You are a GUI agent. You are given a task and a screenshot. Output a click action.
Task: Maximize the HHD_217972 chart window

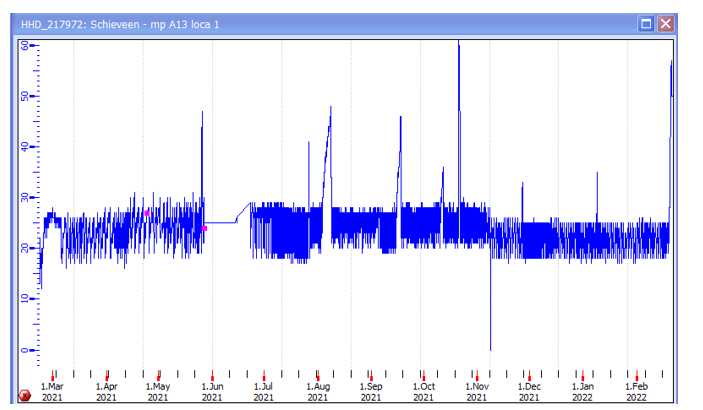647,23
